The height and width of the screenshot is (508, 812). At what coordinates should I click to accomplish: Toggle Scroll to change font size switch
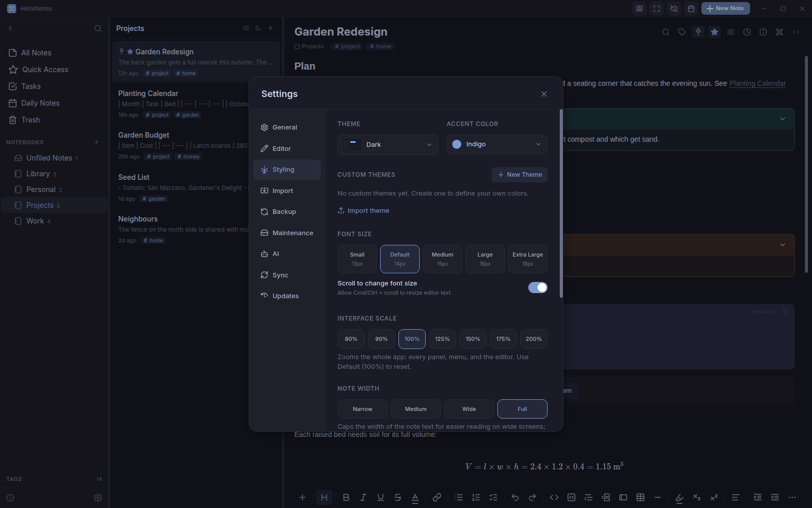(x=538, y=288)
